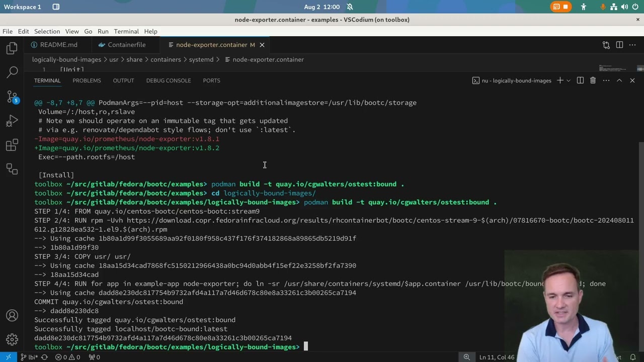This screenshot has width=644, height=362.
Task: Click the Open Changes compare icon
Action: (x=606, y=45)
